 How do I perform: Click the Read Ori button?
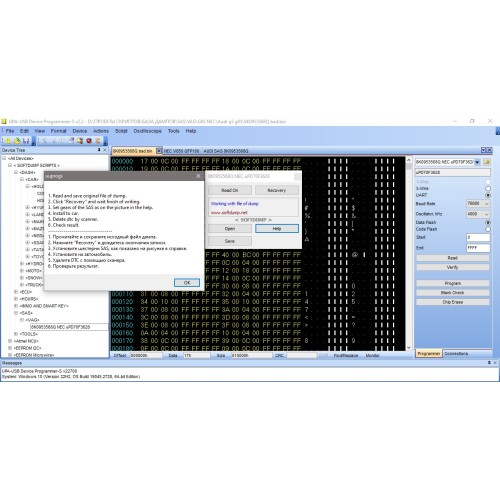click(x=230, y=190)
